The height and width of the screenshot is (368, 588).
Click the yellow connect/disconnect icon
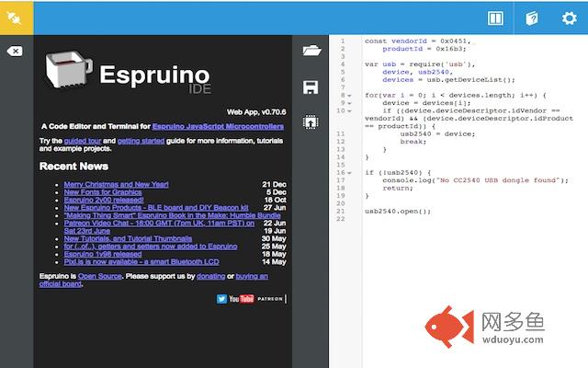tap(17, 17)
